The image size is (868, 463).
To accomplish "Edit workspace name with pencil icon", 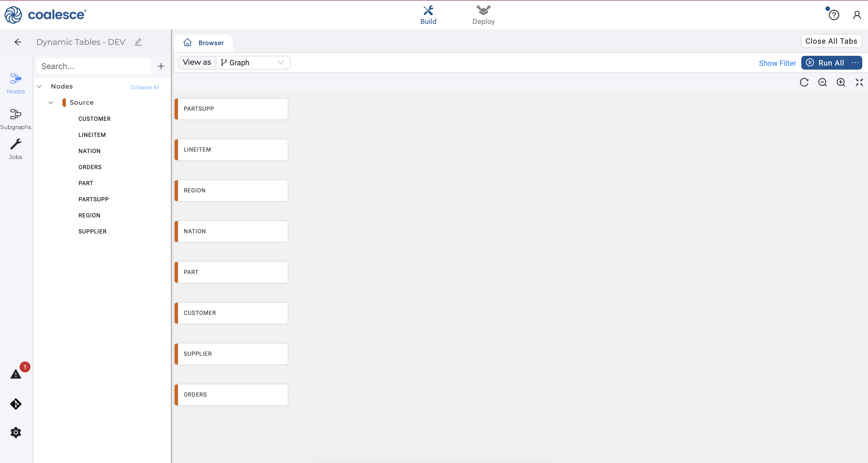I will click(x=138, y=42).
